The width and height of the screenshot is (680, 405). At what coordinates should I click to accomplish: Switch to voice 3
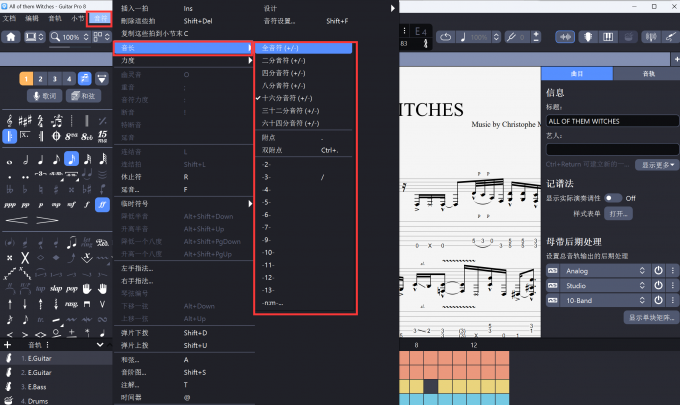pos(55,78)
